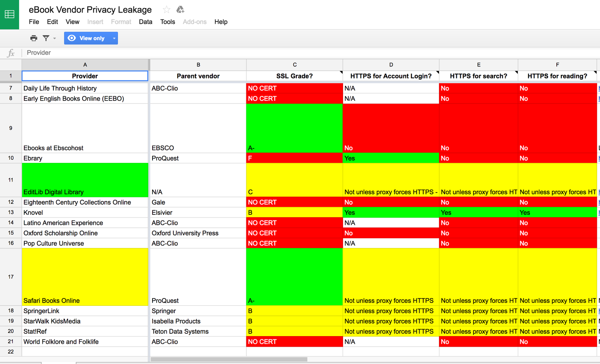Click the formula bar showing Provider
Viewport: 600px width, 364px height.
click(312, 53)
